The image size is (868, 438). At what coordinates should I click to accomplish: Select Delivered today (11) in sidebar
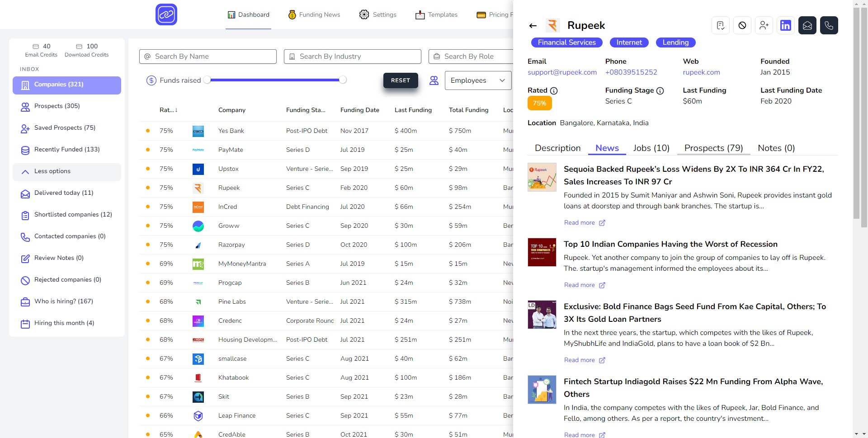[x=67, y=193]
